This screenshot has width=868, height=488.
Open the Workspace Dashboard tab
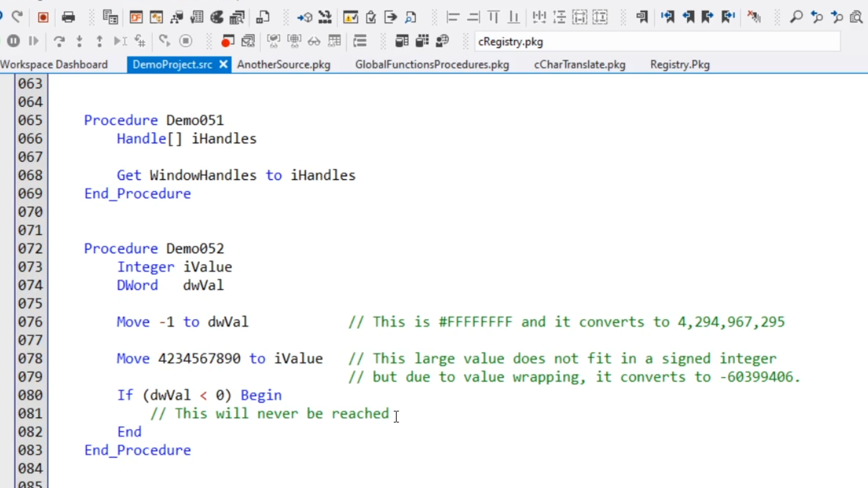coord(54,65)
